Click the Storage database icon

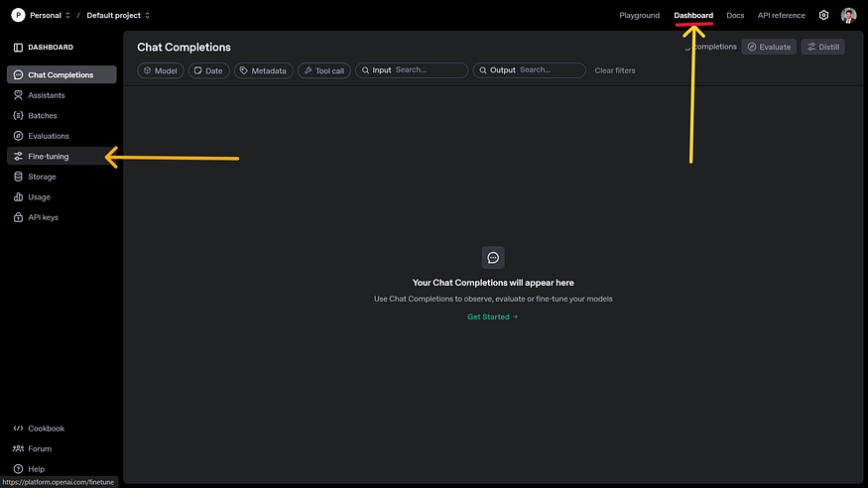[18, 178]
